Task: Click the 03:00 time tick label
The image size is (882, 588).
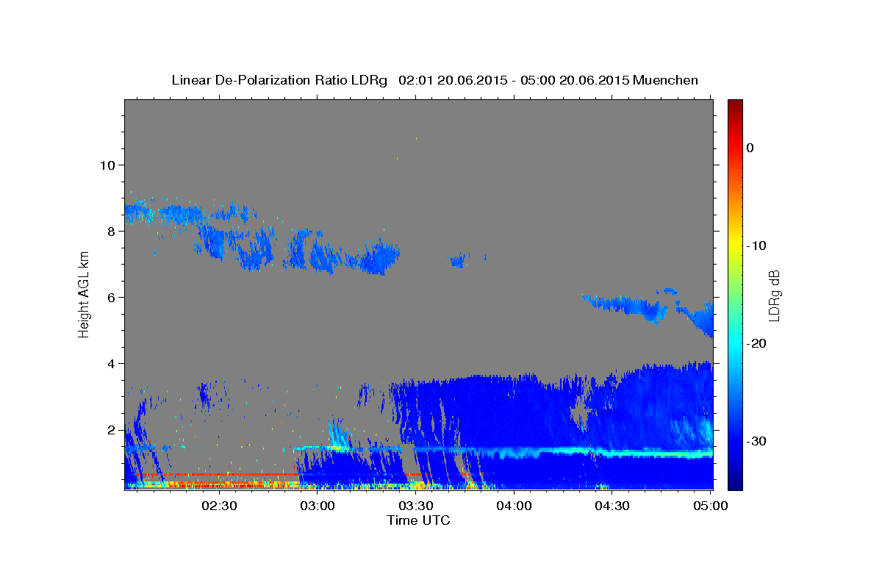Action: point(318,506)
